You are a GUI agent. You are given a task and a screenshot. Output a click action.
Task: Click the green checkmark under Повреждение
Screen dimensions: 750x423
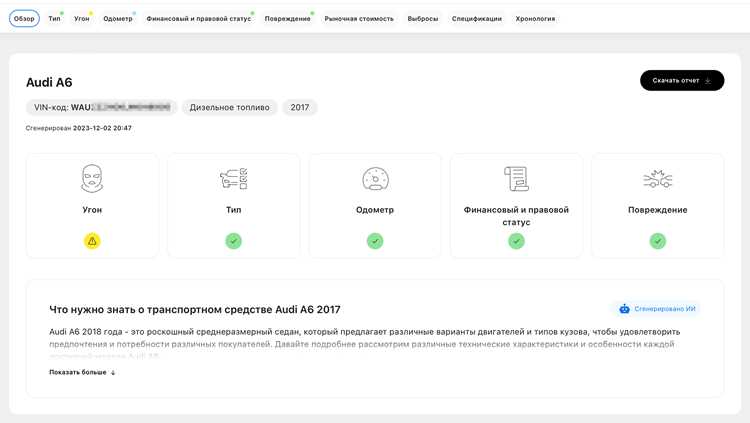click(658, 241)
